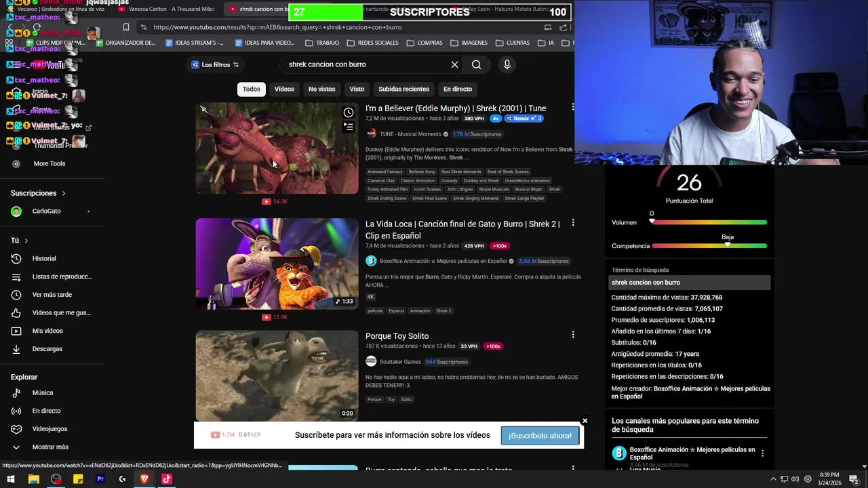Open I'm a Believer video title
Image resolution: width=868 pixels, height=488 pixels.
(456, 108)
